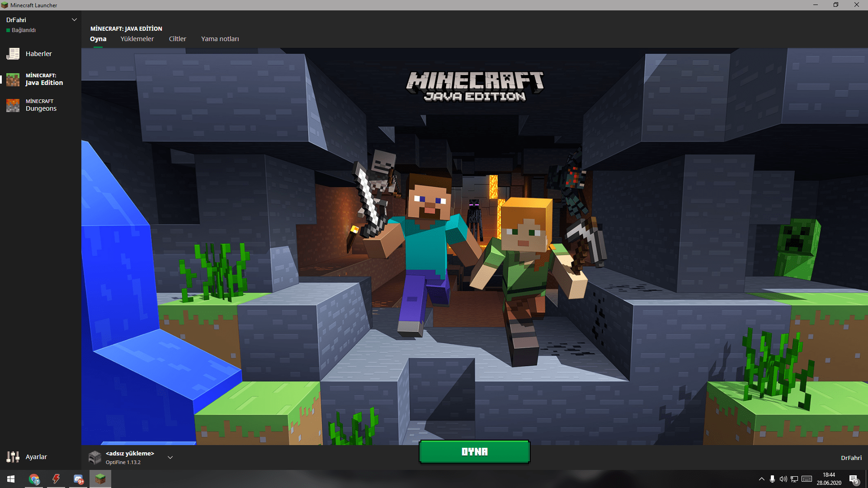Click the taskbar clock and date

(x=829, y=479)
